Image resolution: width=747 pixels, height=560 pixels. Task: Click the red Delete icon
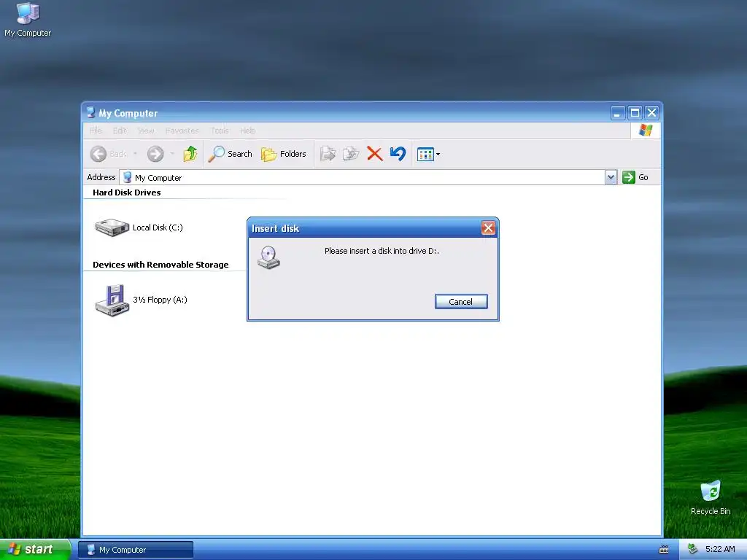375,154
